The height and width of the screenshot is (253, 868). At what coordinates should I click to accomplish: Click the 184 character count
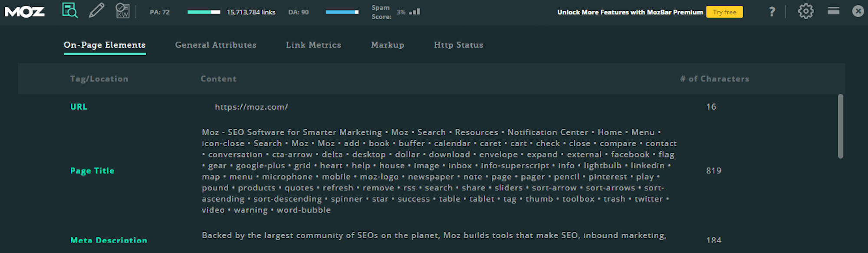(x=713, y=240)
